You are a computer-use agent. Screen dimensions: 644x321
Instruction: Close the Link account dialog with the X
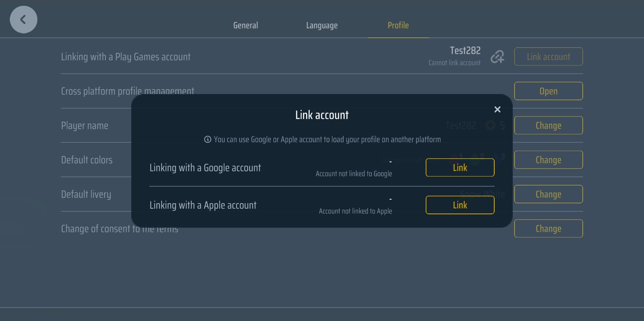[x=497, y=109]
